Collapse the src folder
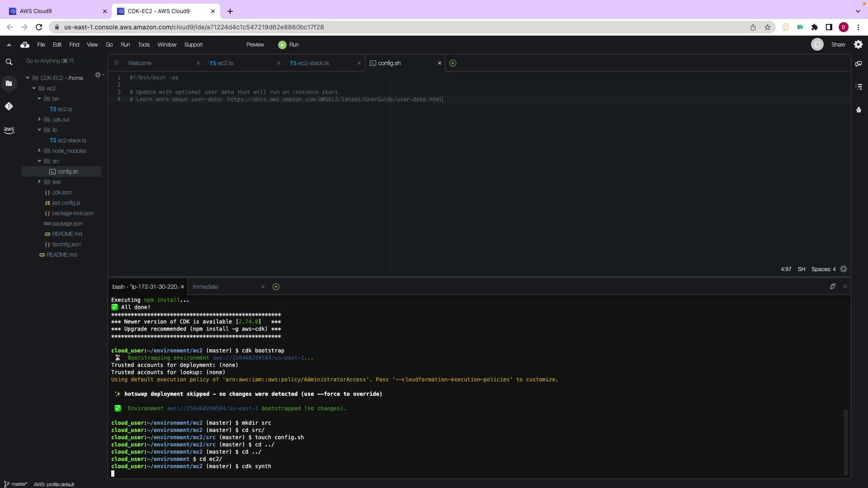Screen dimensions: 868x488 39,161
